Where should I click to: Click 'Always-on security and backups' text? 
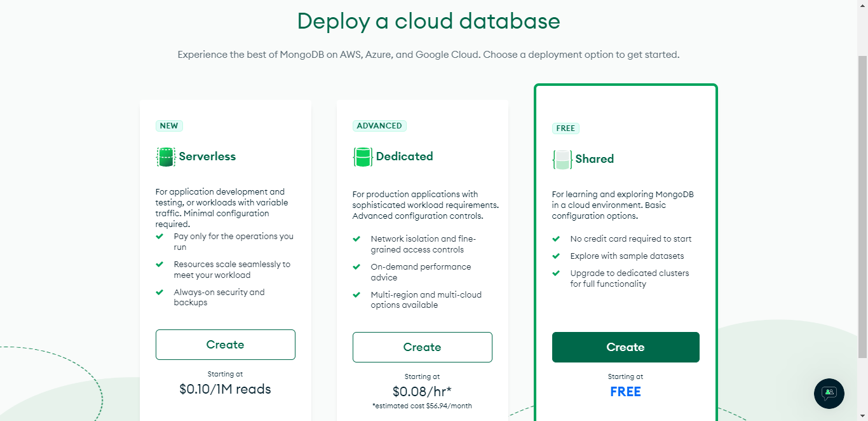pyautogui.click(x=219, y=298)
